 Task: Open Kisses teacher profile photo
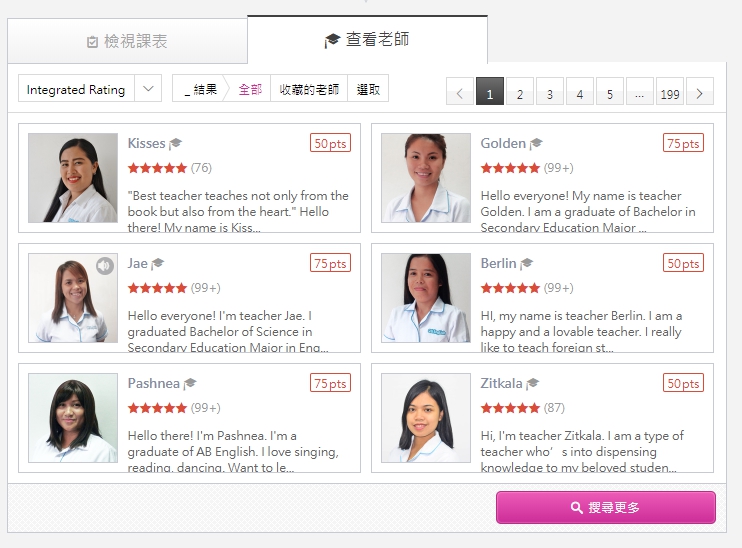(73, 178)
